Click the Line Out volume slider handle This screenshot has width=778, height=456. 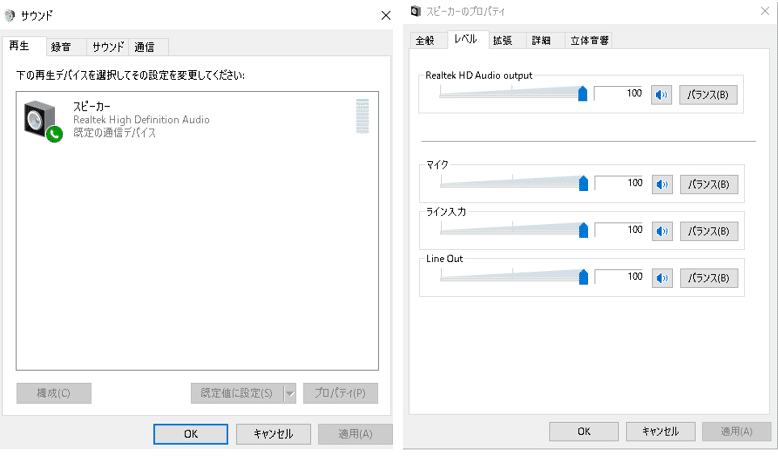pyautogui.click(x=584, y=276)
